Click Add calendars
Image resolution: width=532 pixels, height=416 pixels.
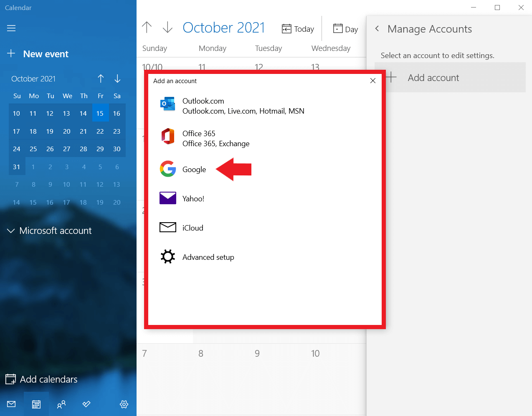click(42, 379)
